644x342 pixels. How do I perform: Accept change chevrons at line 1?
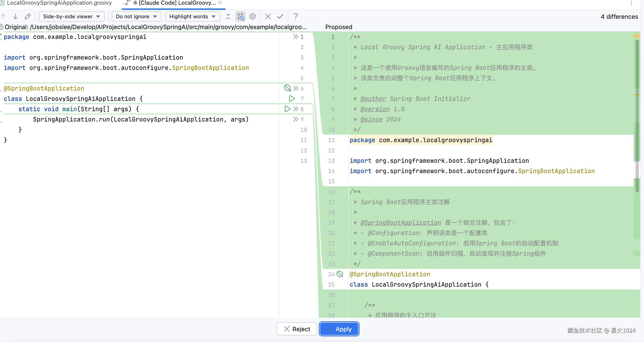(x=295, y=37)
